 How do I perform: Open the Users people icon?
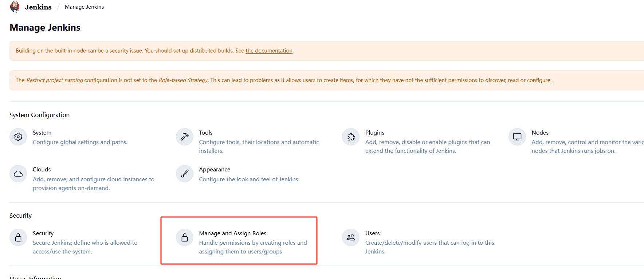351,238
